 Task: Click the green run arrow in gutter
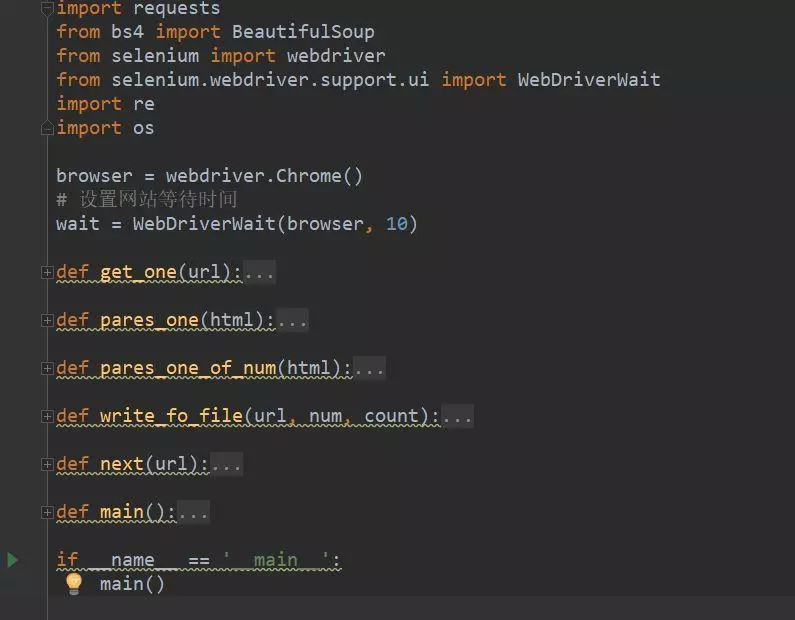pyautogui.click(x=13, y=560)
